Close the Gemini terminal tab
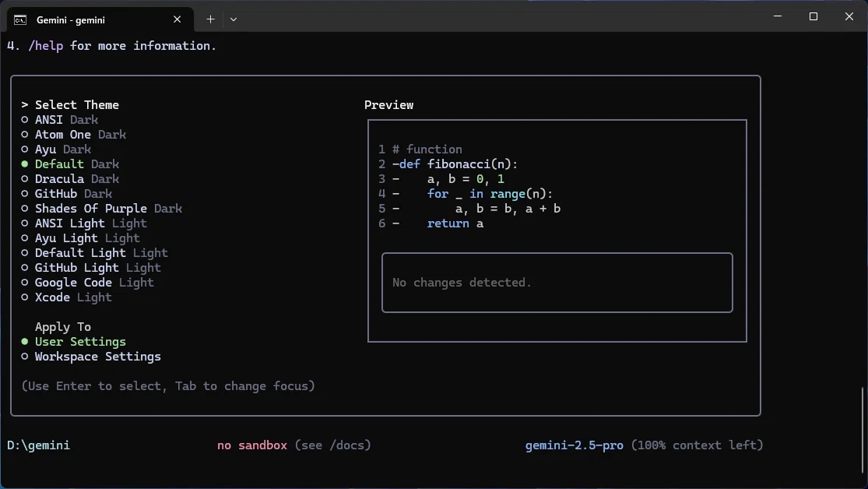This screenshot has width=868, height=489. 177,19
